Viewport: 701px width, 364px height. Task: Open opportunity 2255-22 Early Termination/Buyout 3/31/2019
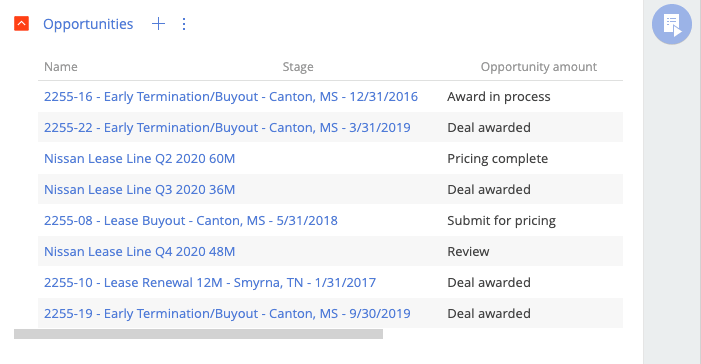click(x=227, y=127)
